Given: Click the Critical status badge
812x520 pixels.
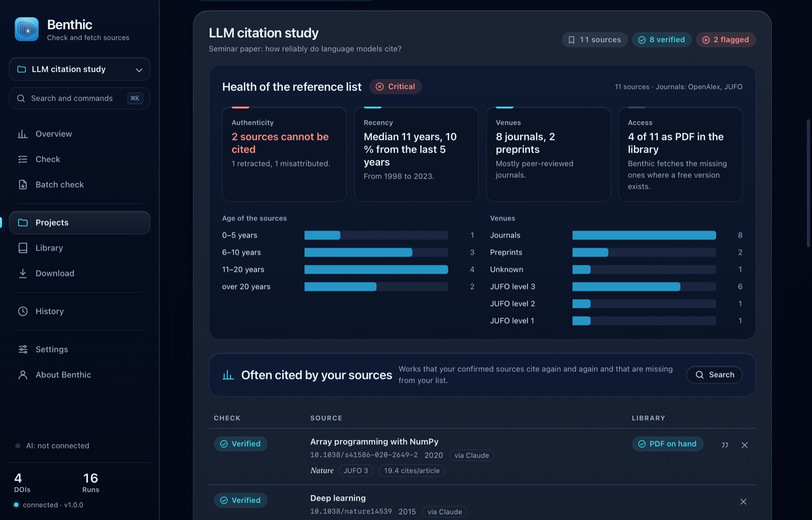Looking at the screenshot, I should pos(395,86).
